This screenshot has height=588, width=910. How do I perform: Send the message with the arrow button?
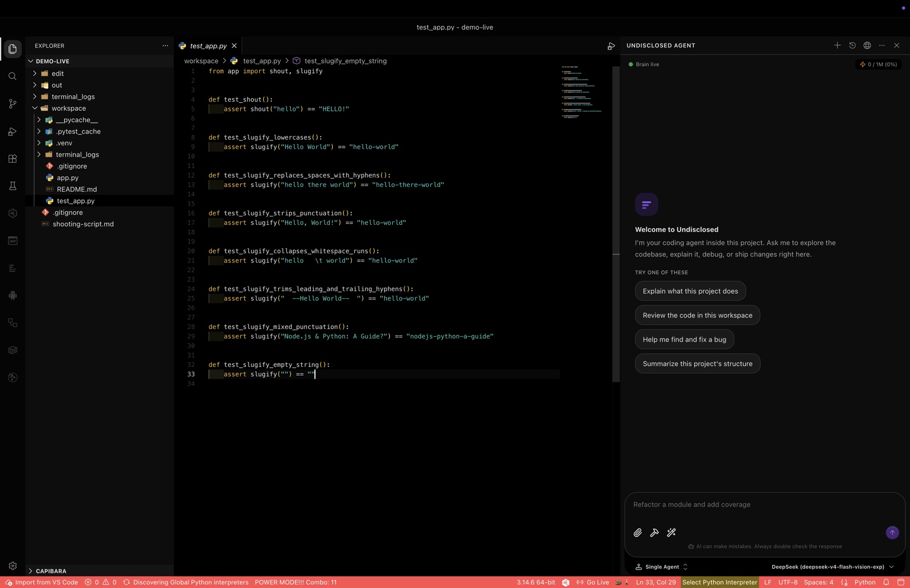click(x=892, y=533)
